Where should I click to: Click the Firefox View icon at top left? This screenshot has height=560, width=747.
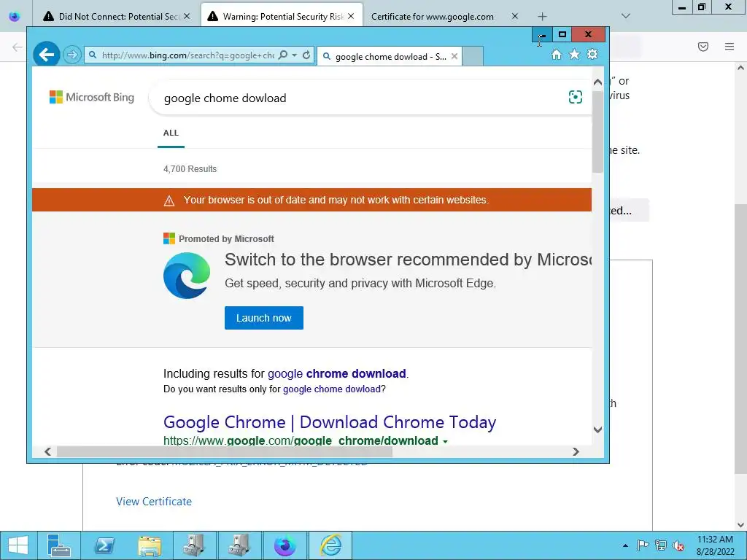[15, 16]
